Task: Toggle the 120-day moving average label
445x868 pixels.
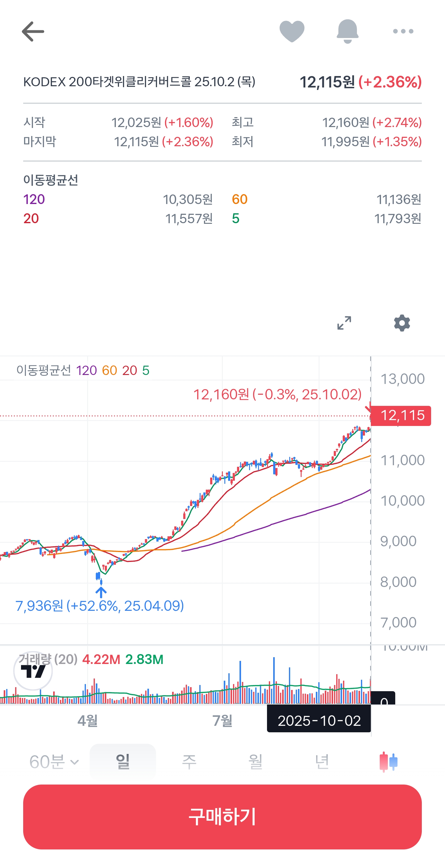Action: coord(87,371)
